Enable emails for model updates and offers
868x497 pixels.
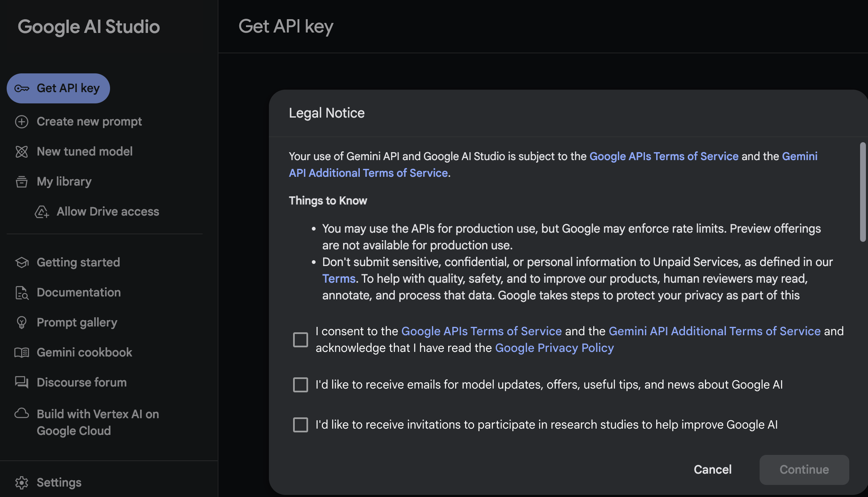tap(300, 384)
